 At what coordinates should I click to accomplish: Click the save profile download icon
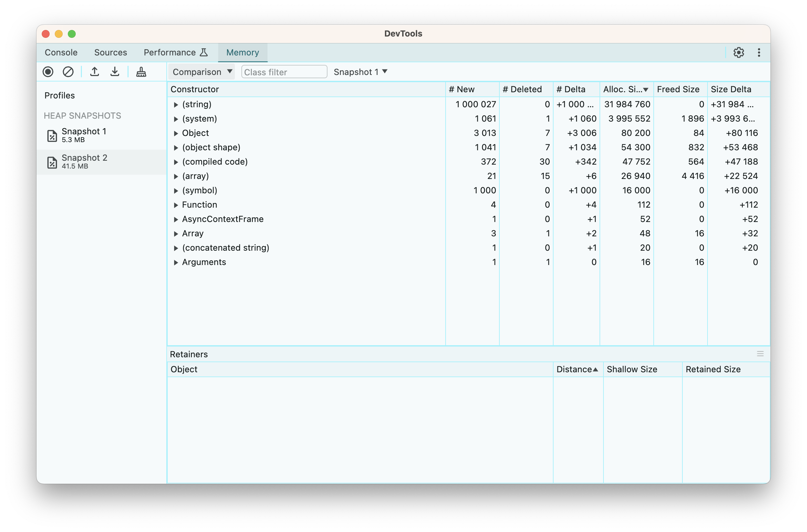pos(115,72)
